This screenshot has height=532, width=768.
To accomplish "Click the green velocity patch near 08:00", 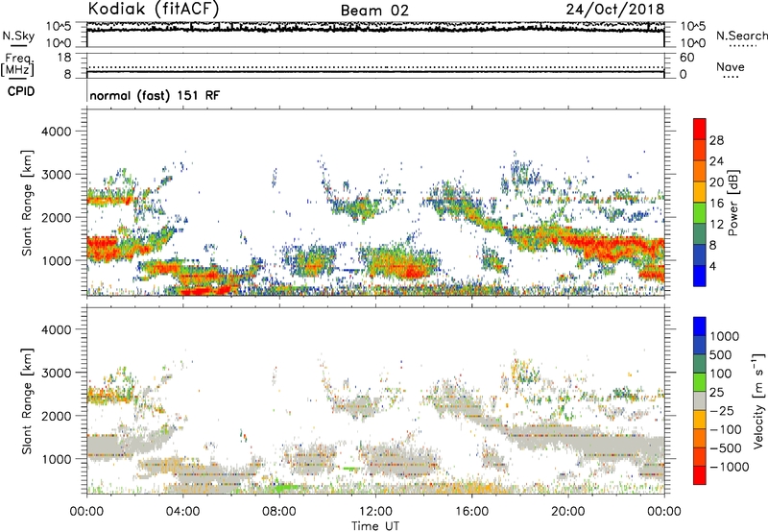I will (285, 487).
